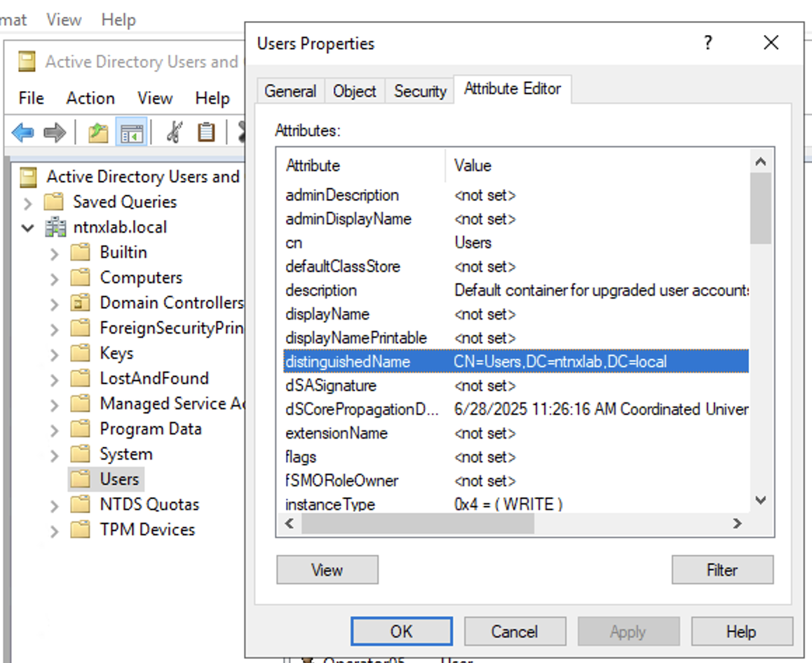
Task: Click the blue Back arrow toolbar icon
Action: (x=23, y=132)
